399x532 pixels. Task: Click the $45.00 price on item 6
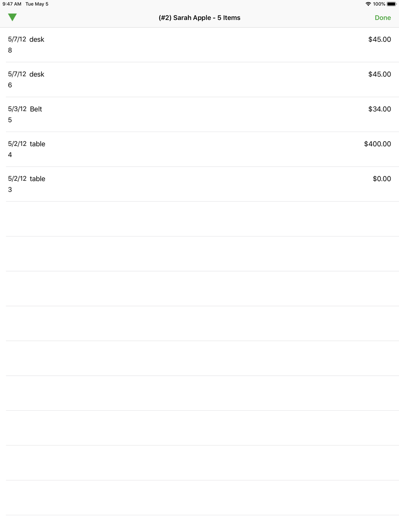(x=379, y=74)
